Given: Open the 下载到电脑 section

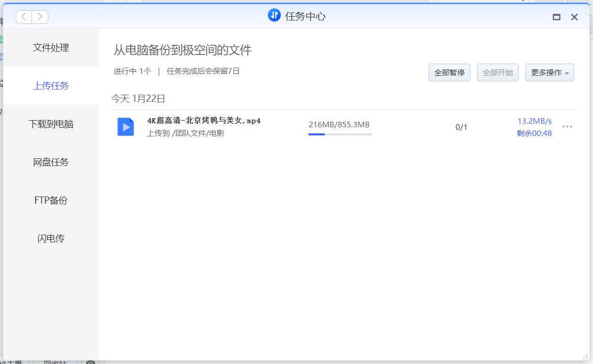Looking at the screenshot, I should (50, 124).
